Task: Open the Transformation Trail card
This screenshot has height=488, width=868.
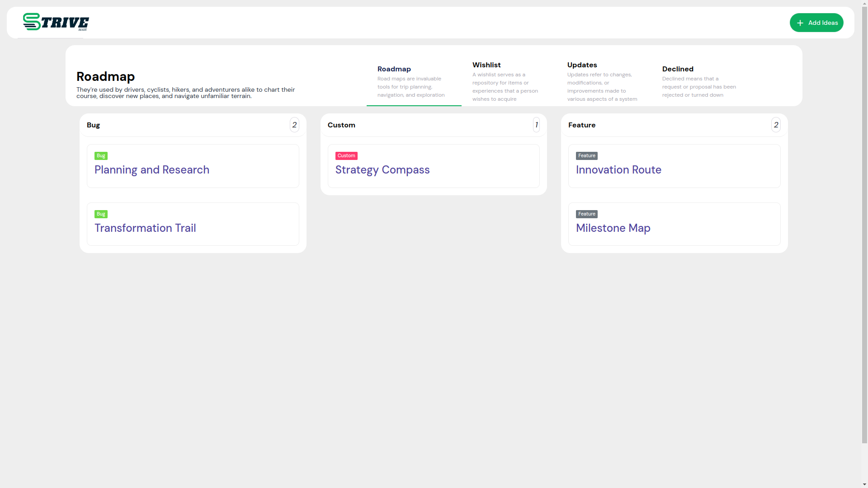Action: tap(145, 228)
